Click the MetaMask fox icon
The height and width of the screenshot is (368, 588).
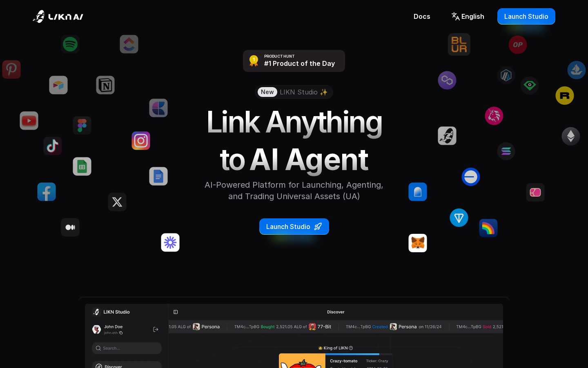[x=418, y=243]
